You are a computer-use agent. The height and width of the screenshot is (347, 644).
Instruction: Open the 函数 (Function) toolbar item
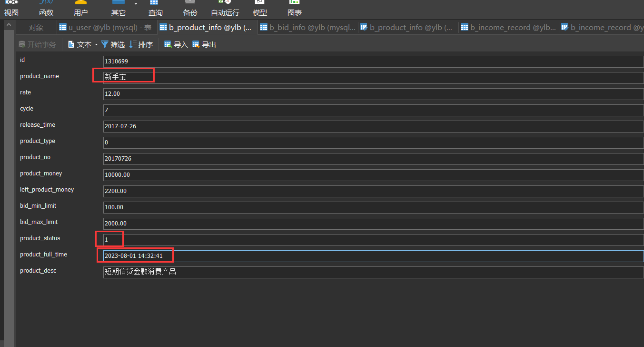coord(46,9)
